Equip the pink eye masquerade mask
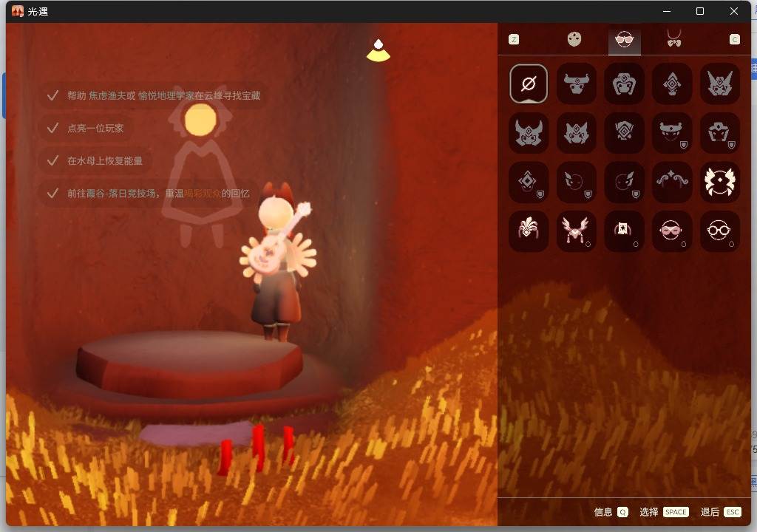The height and width of the screenshot is (532, 757). click(671, 231)
